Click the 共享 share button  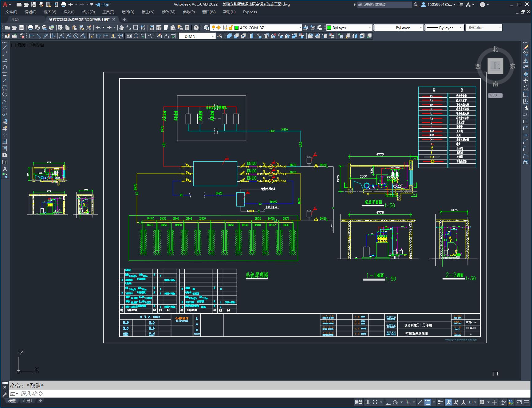point(102,5)
